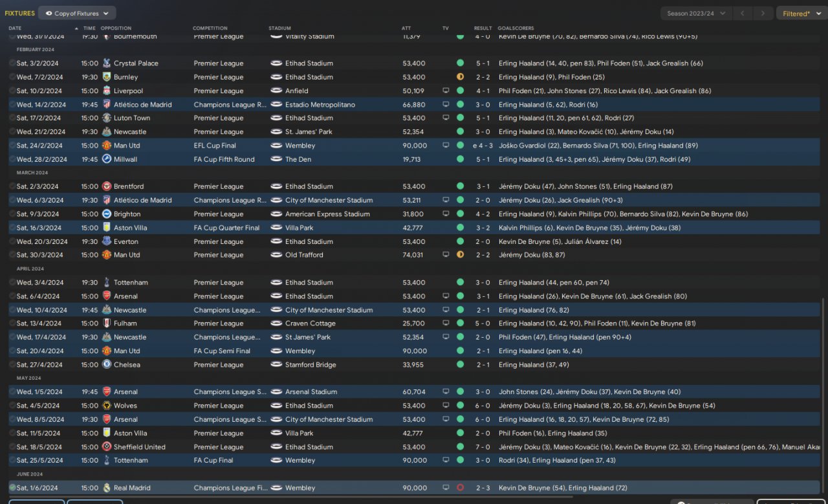828x504 pixels.
Task: Open the Real Madrid opposition name link
Action: tap(132, 488)
